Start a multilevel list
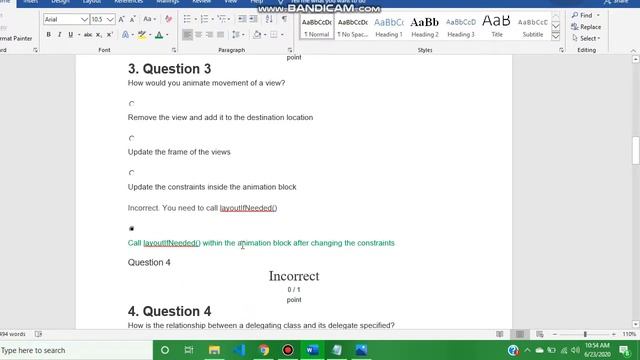Viewport: 640px width, 360px height. pos(222,19)
